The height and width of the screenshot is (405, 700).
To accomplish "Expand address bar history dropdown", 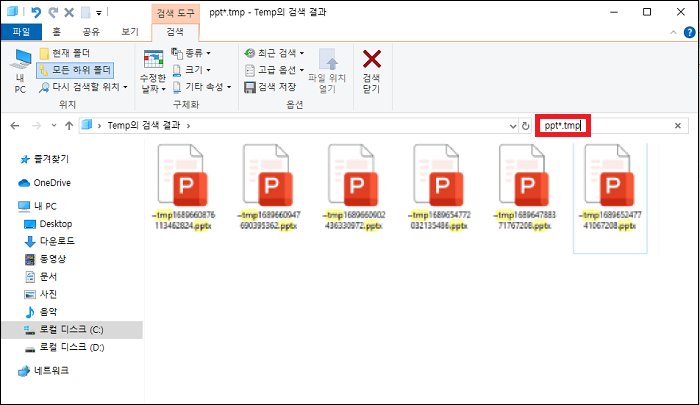I will point(513,126).
